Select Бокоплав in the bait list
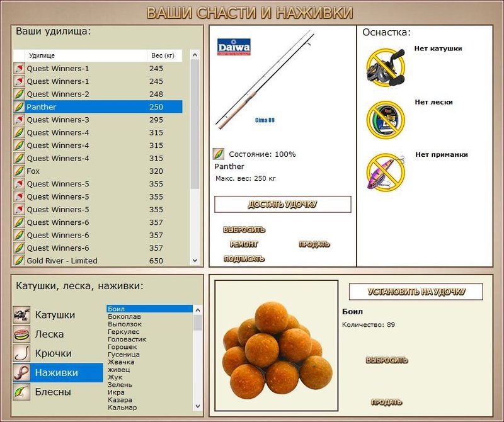 pyautogui.click(x=149, y=317)
